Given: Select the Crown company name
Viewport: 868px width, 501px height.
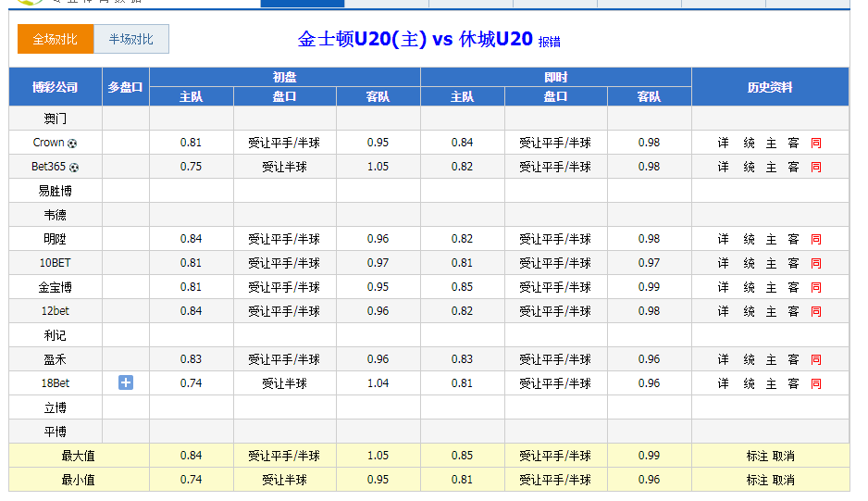Looking at the screenshot, I should [49, 143].
